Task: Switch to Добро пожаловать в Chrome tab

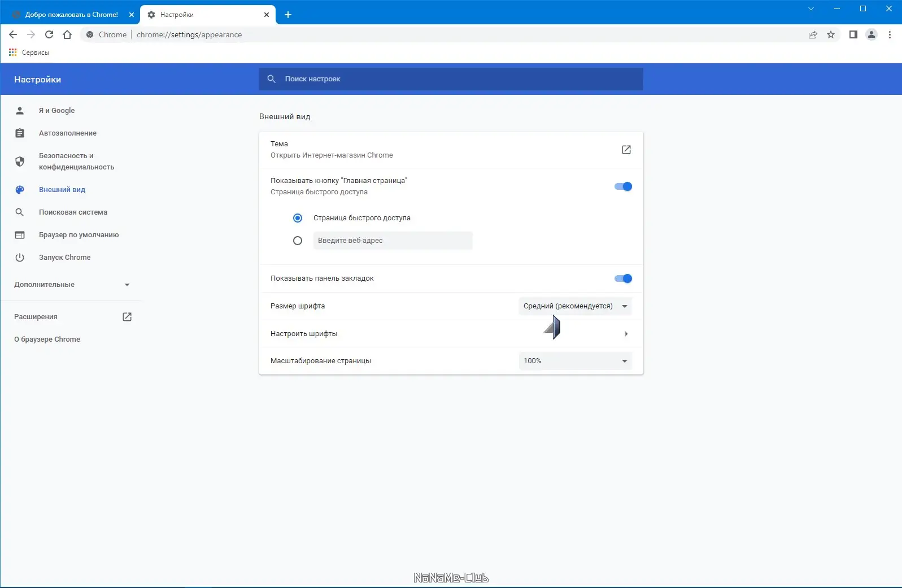Action: pyautogui.click(x=71, y=15)
